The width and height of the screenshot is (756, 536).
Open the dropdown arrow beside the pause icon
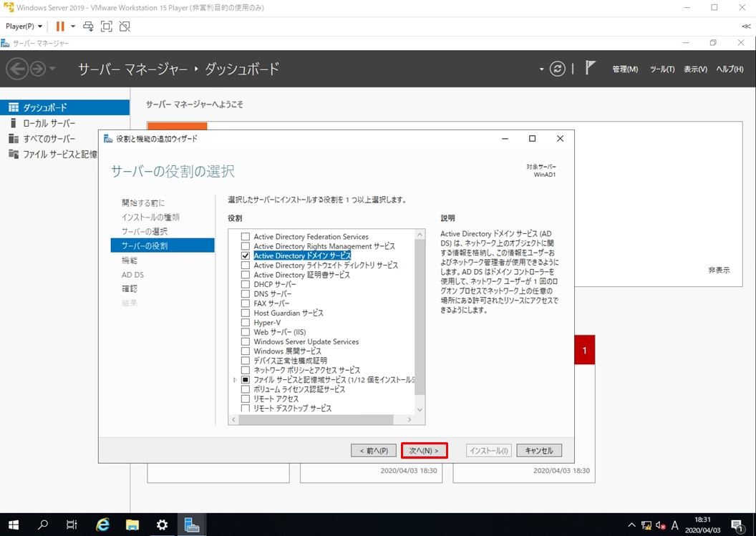73,26
